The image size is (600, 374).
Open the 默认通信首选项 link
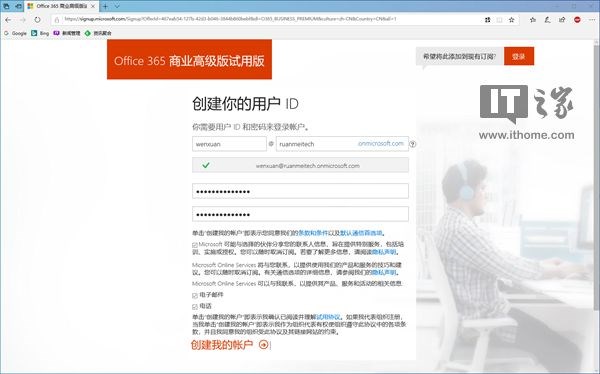[x=361, y=233]
